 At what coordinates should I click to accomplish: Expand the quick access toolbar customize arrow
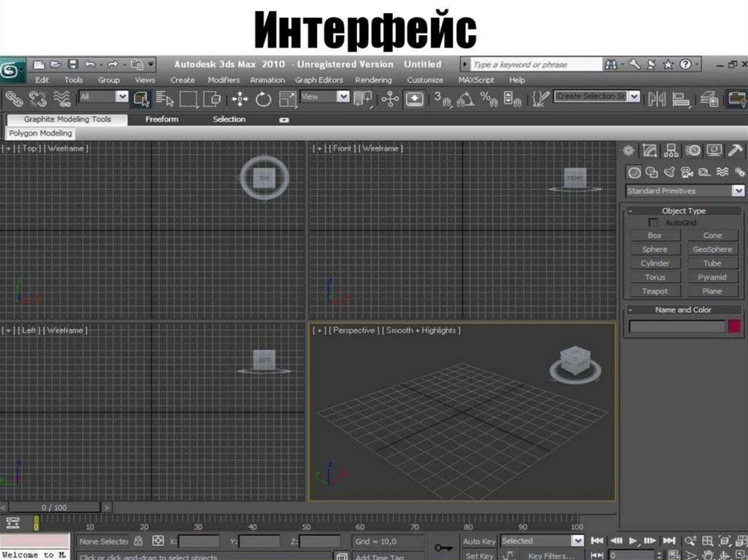(150, 64)
